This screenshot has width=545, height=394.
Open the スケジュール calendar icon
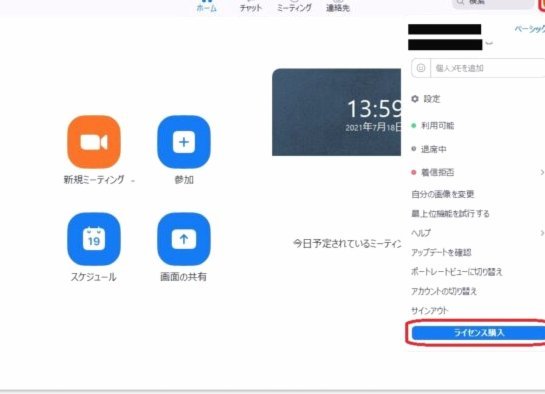point(94,239)
